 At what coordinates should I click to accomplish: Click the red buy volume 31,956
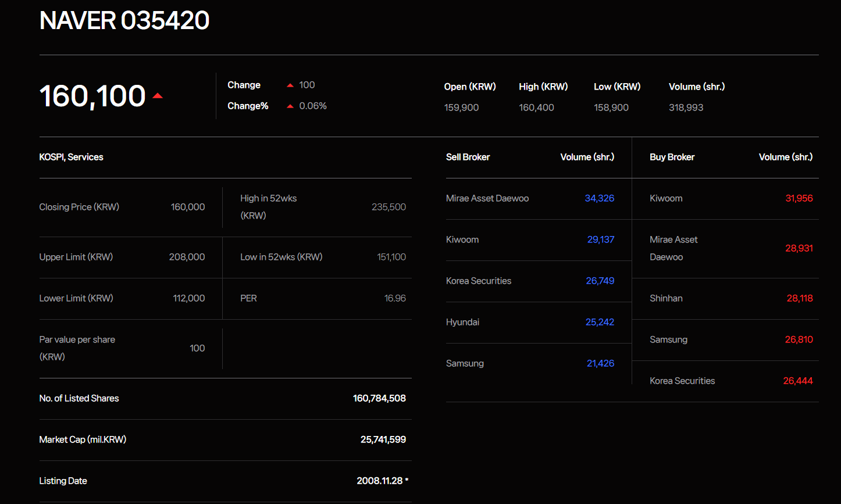pos(799,198)
